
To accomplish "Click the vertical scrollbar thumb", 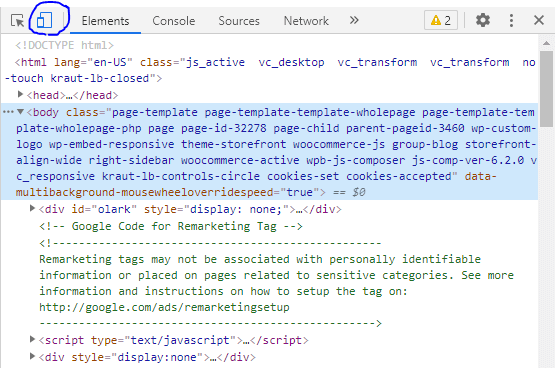I will pos(547,88).
